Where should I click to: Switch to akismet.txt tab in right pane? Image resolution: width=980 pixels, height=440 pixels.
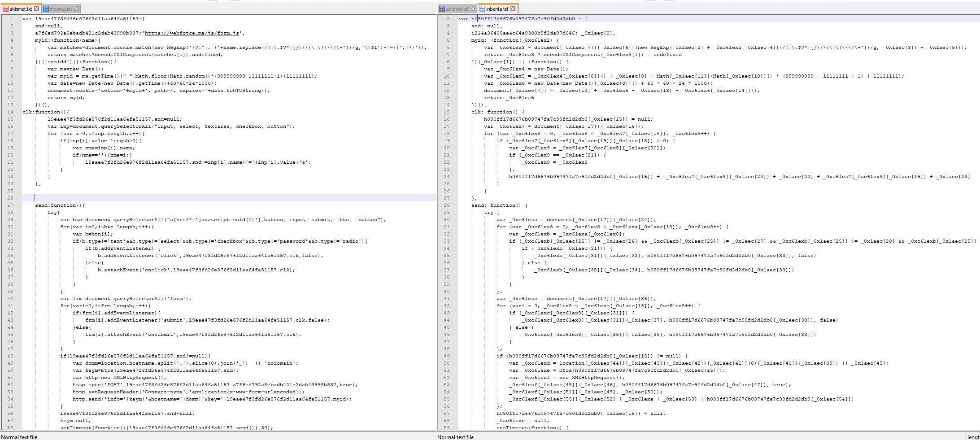point(457,9)
